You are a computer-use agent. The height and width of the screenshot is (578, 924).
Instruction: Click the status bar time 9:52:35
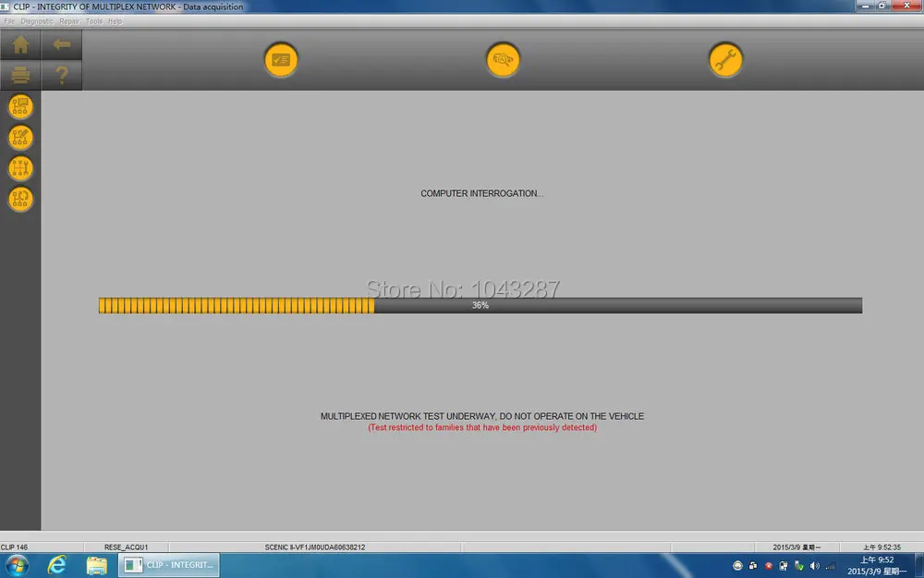click(x=881, y=547)
